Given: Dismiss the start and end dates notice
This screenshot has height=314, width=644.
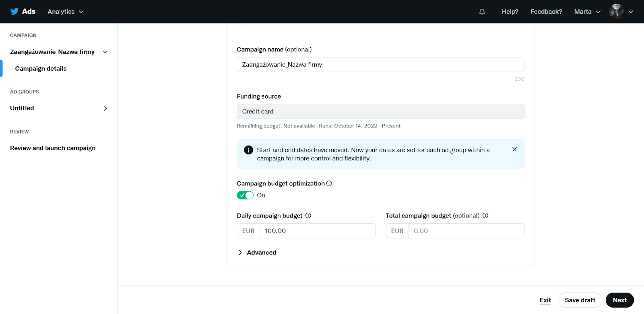Looking at the screenshot, I should pos(514,149).
